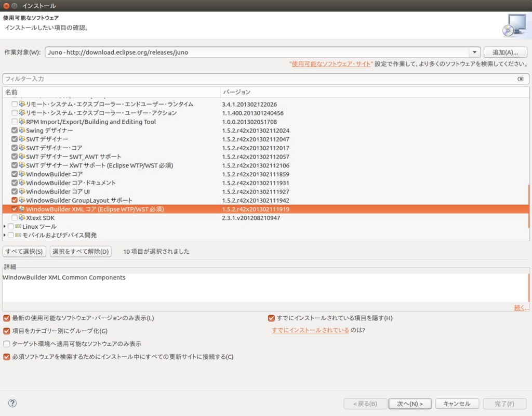Clear the filter text with the erase icon
Image resolution: width=532 pixels, height=416 pixels.
click(x=521, y=79)
